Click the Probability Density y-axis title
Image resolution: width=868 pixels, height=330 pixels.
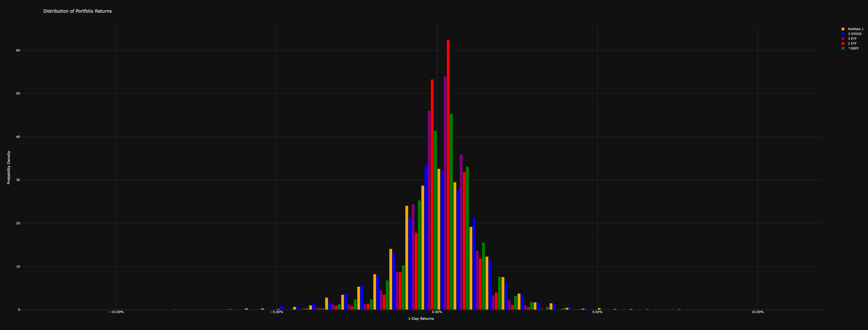pyautogui.click(x=9, y=167)
